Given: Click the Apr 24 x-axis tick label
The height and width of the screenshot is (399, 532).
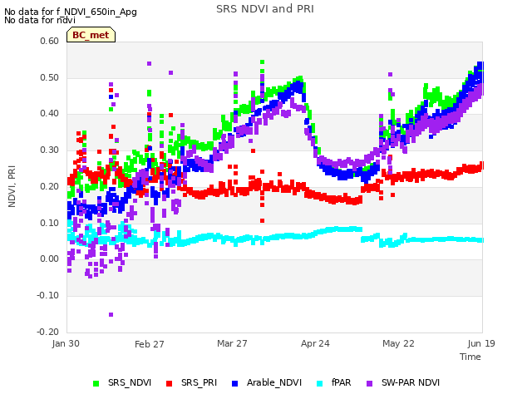Looking at the screenshot, I should click(x=315, y=343).
